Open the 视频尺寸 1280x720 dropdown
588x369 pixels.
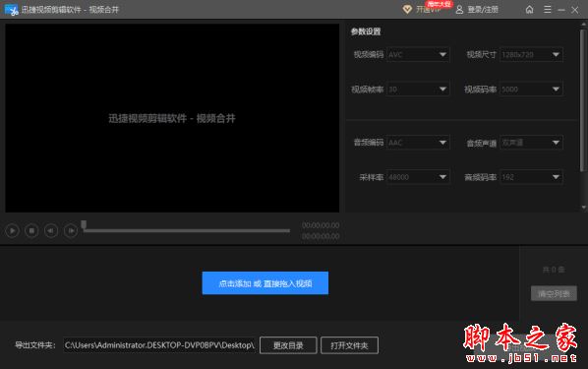(531, 55)
